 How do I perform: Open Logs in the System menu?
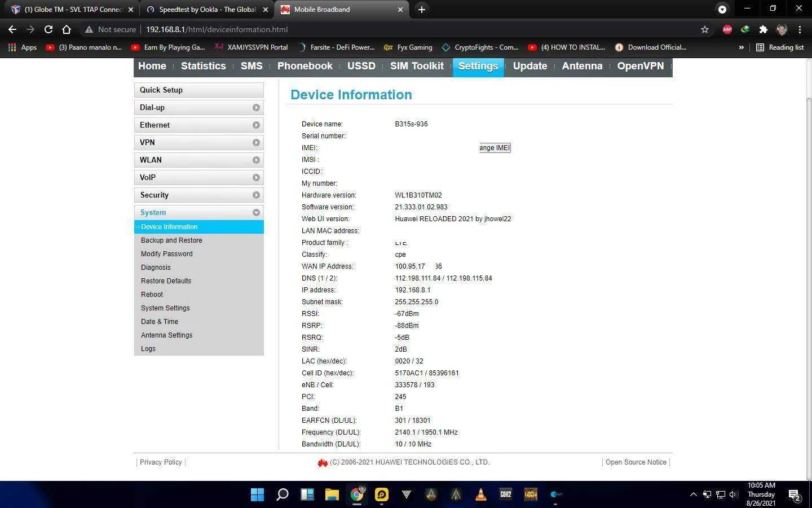click(148, 349)
